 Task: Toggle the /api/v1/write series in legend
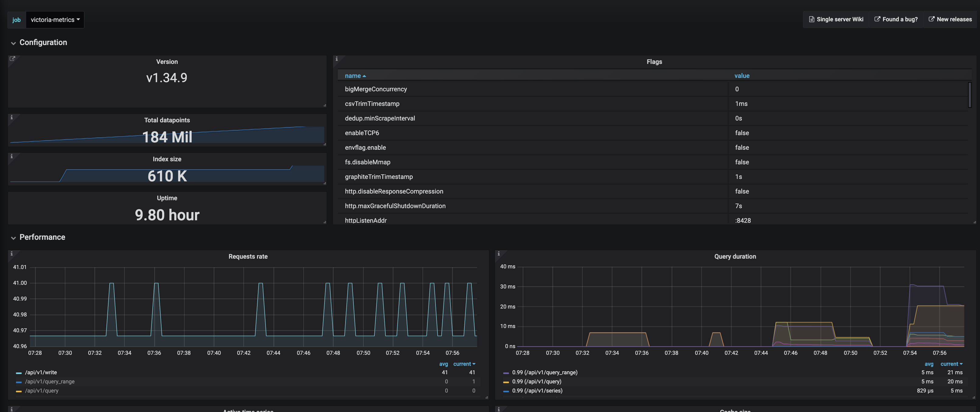click(41, 372)
